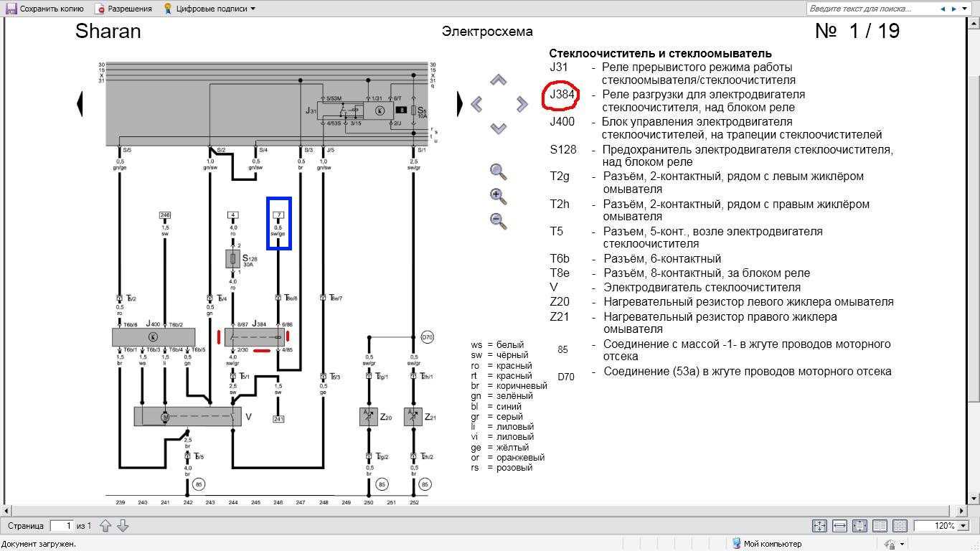Find previous search result arrow
Viewport: 980px width, 551px height.
coord(943,9)
